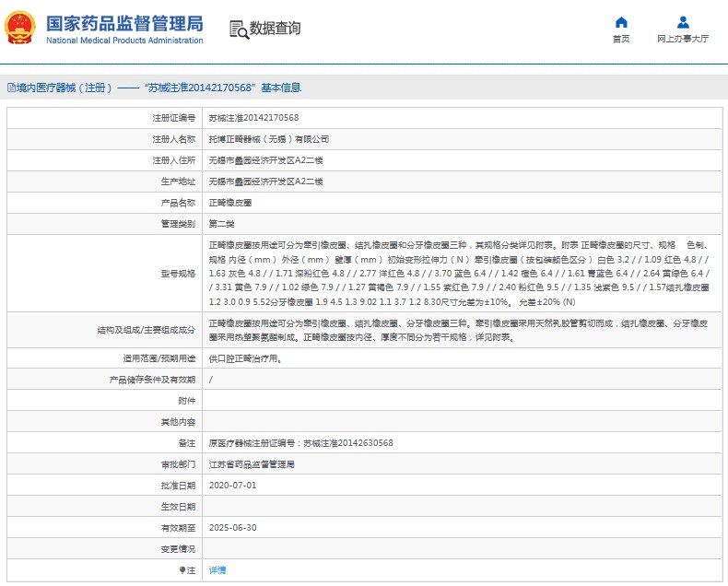Image resolution: width=728 pixels, height=586 pixels.
Task: Click the 国家药品监督管理局 title text
Action: [123, 24]
